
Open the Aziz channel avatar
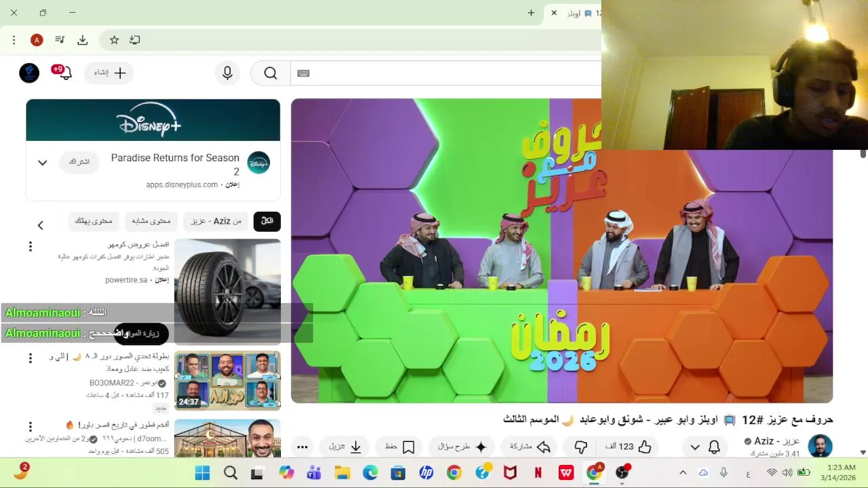[x=820, y=447]
